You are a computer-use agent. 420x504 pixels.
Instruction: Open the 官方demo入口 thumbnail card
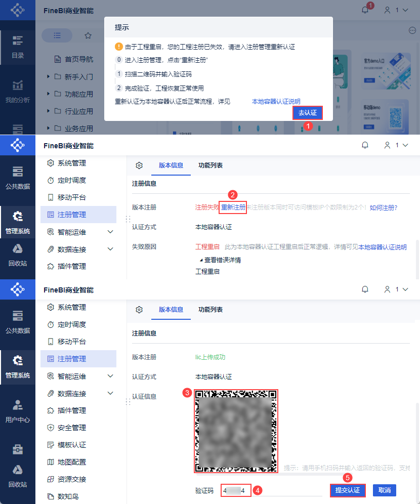point(387,71)
